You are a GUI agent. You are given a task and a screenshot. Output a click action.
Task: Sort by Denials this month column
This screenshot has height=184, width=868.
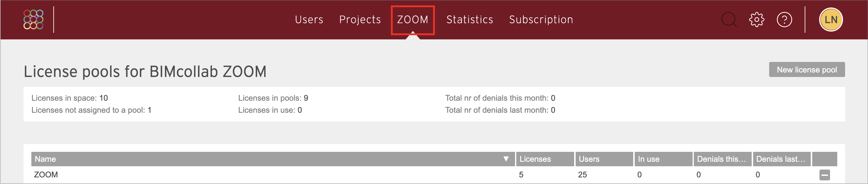pyautogui.click(x=722, y=159)
